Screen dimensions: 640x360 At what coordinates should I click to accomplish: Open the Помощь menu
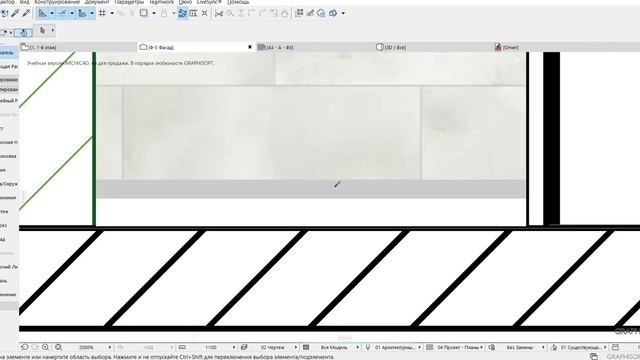click(238, 2)
